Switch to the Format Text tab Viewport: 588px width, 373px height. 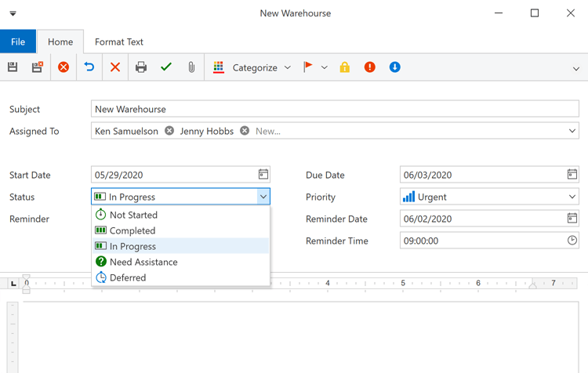[x=119, y=42]
